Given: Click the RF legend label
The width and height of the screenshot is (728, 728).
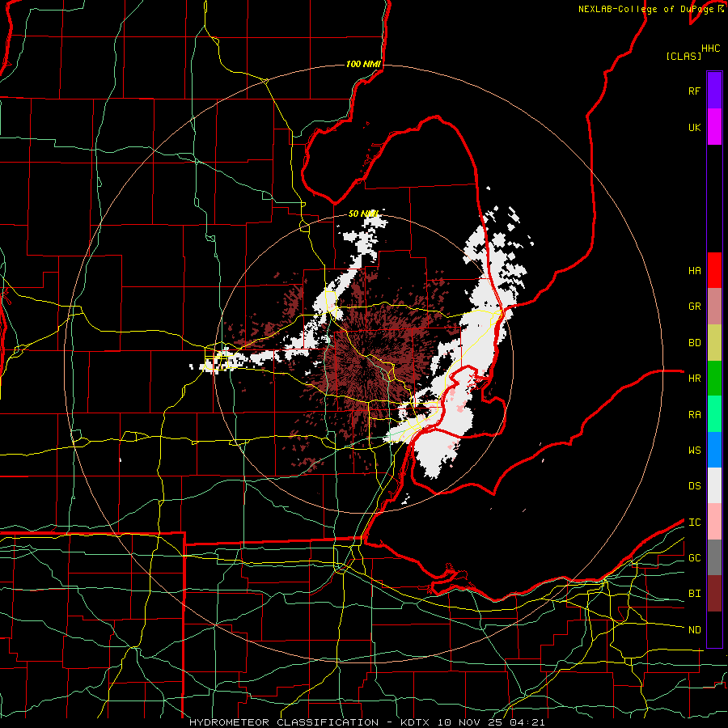Looking at the screenshot, I should point(694,91).
